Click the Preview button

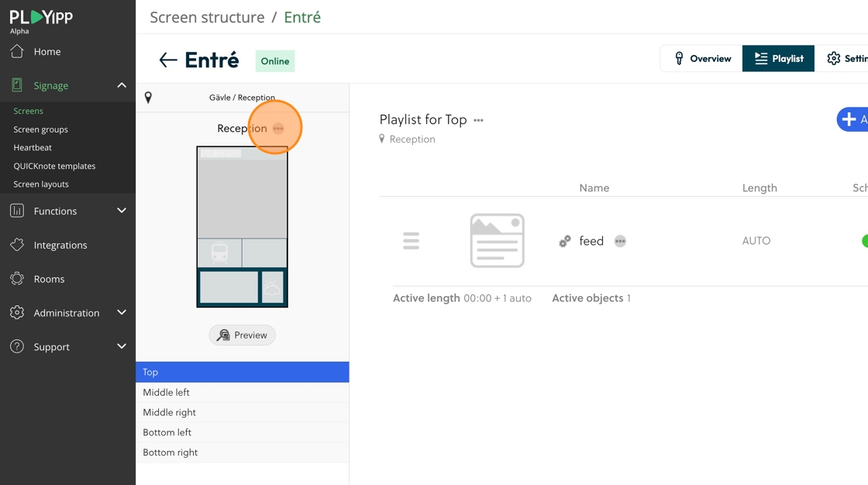coord(242,335)
